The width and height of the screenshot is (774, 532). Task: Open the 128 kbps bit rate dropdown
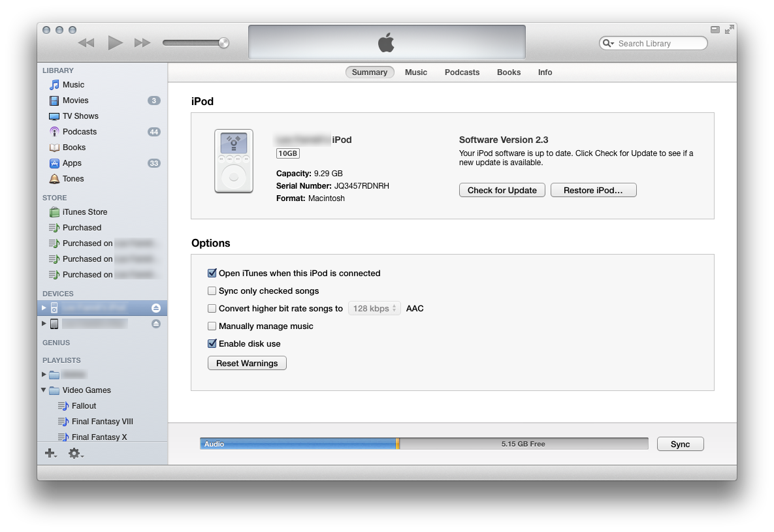point(374,309)
